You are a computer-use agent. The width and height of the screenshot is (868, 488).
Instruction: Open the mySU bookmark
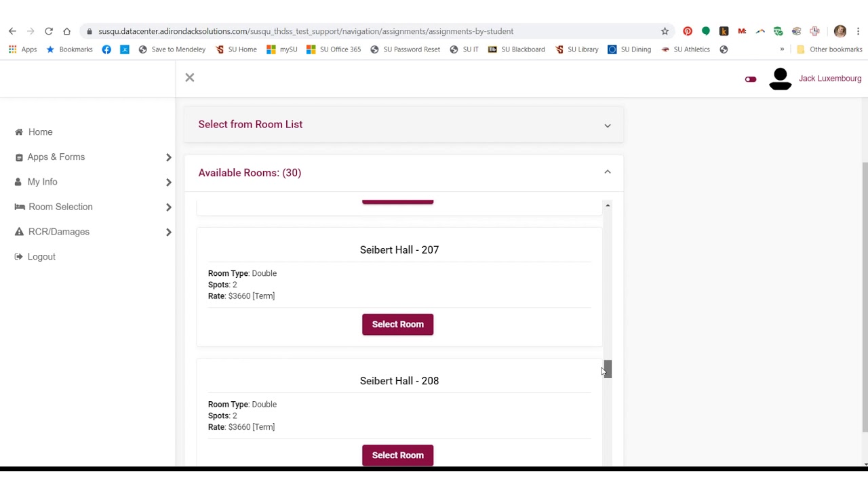click(282, 49)
